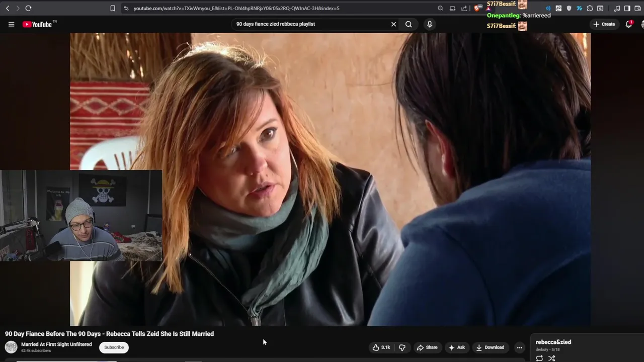Click the blue 7TV extension icon
The width and height of the screenshot is (644, 362).
point(579,8)
